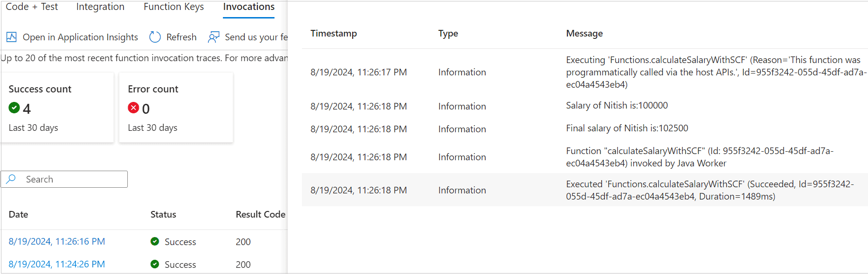Open the 8/19/2024, 11:24:26 PM invocation
This screenshot has width=868, height=274.
pos(57,264)
